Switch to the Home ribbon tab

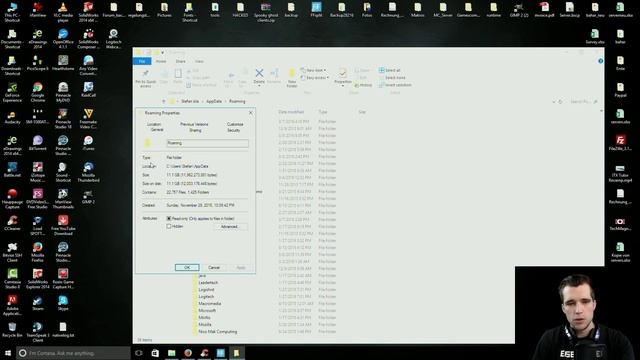[x=161, y=61]
